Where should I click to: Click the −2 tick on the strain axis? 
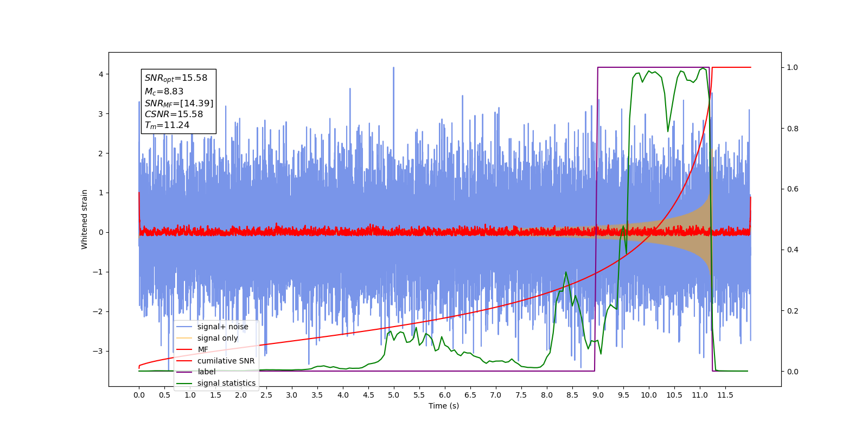point(98,311)
